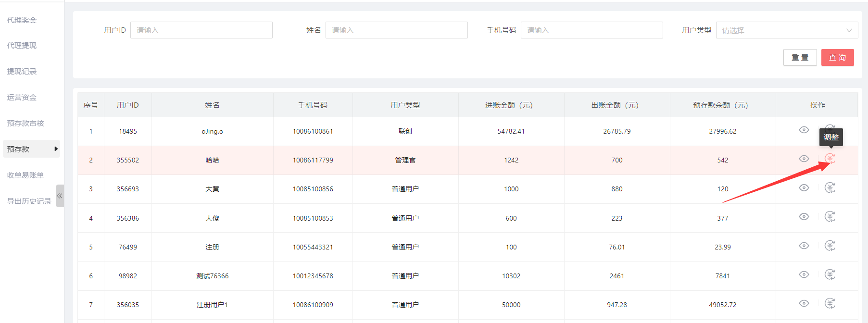View details eye icon for user 哈哈
The width and height of the screenshot is (868, 323).
804,159
